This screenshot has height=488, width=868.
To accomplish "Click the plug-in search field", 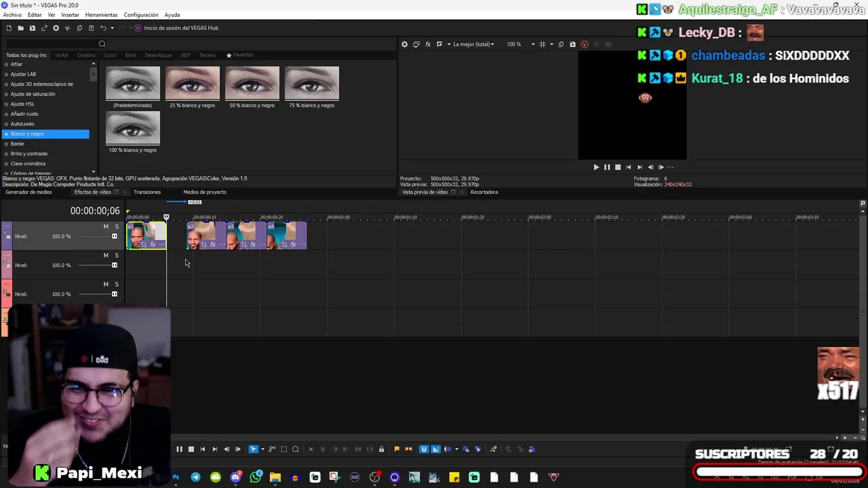I will 56,44.
